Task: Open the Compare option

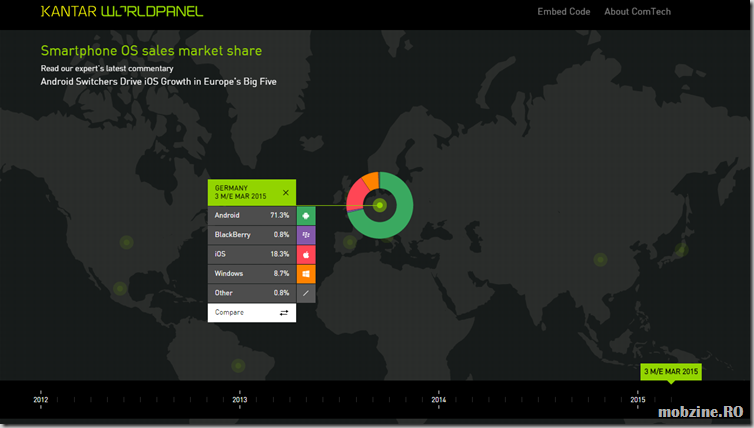Action: click(251, 313)
